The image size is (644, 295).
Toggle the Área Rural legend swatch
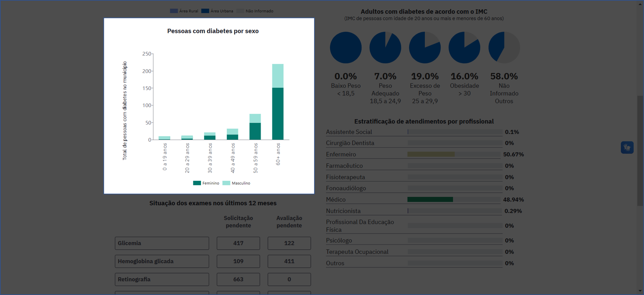click(174, 11)
